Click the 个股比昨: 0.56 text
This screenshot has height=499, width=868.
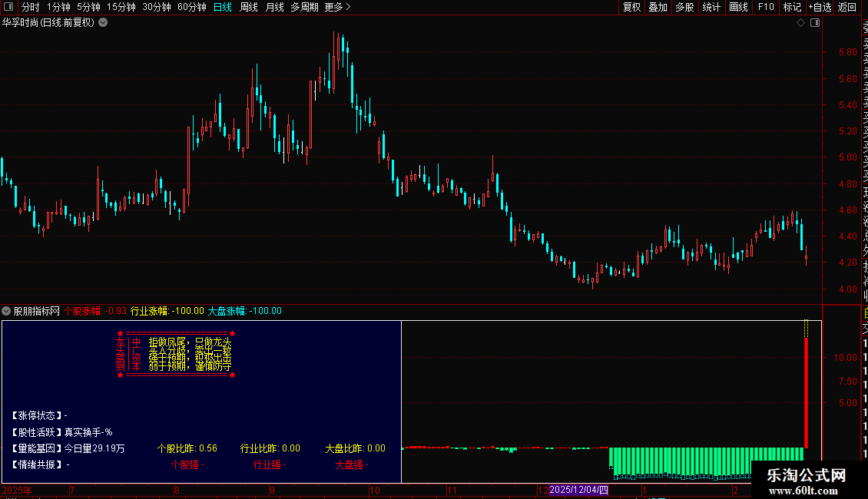[x=187, y=448]
